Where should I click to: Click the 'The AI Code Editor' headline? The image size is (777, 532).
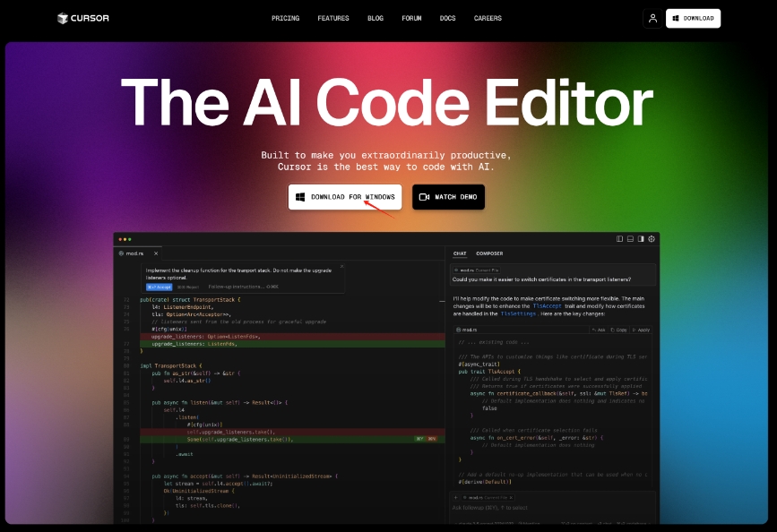tap(387, 102)
